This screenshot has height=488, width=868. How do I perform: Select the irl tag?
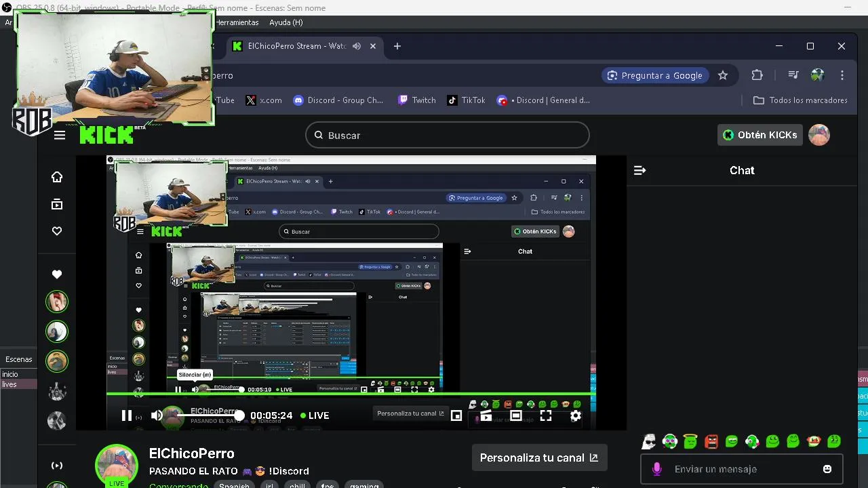coord(269,485)
